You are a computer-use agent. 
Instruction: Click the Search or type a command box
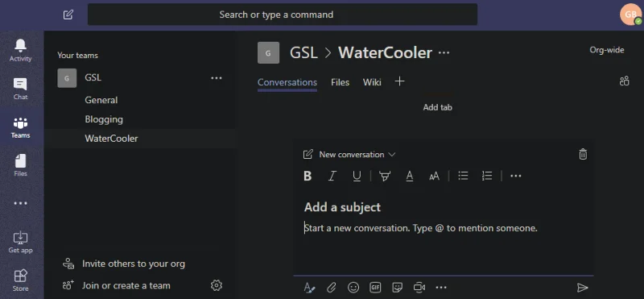tap(283, 15)
